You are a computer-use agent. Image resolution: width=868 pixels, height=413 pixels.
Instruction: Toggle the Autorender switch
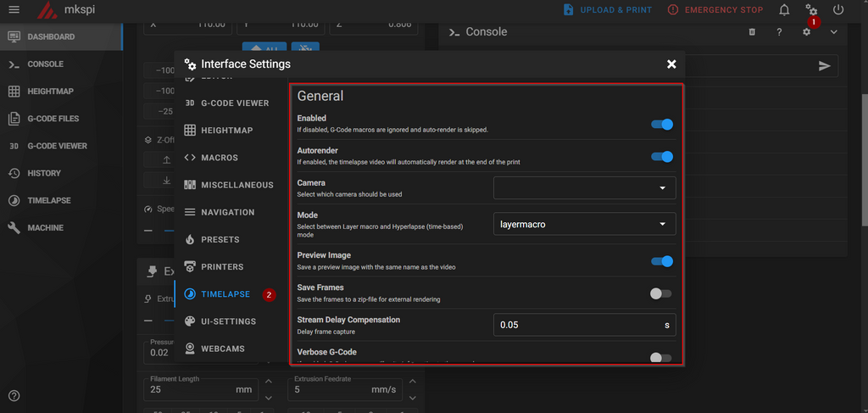click(662, 157)
